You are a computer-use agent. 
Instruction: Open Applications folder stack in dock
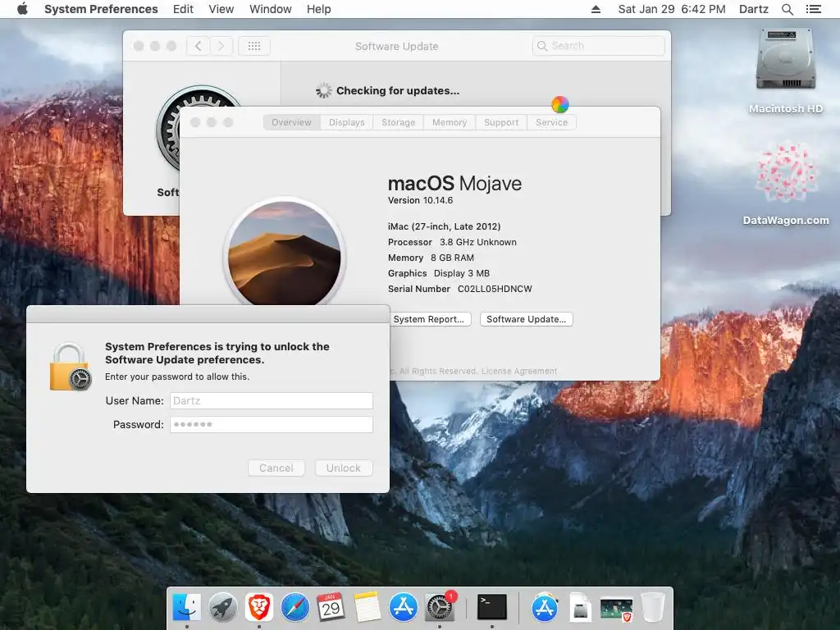tap(545, 608)
